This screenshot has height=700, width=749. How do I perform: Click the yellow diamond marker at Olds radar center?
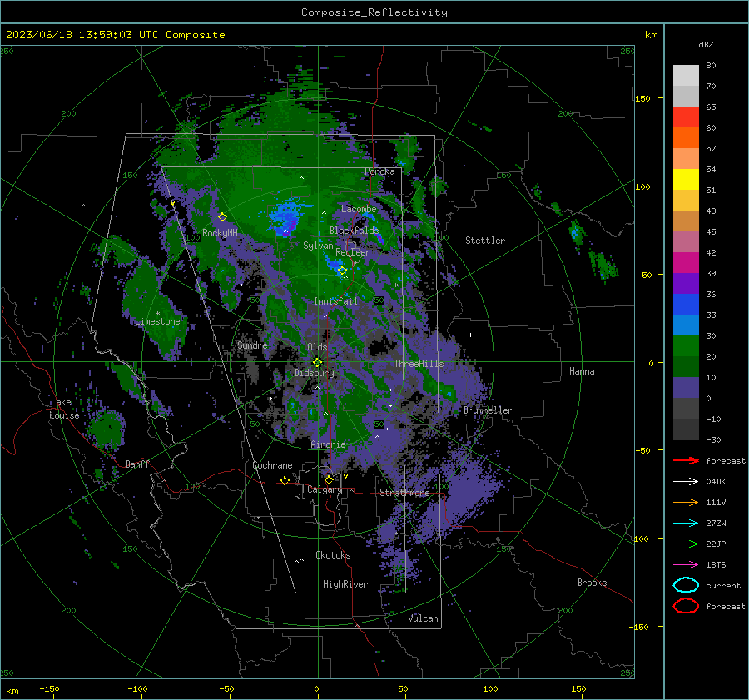click(x=317, y=363)
